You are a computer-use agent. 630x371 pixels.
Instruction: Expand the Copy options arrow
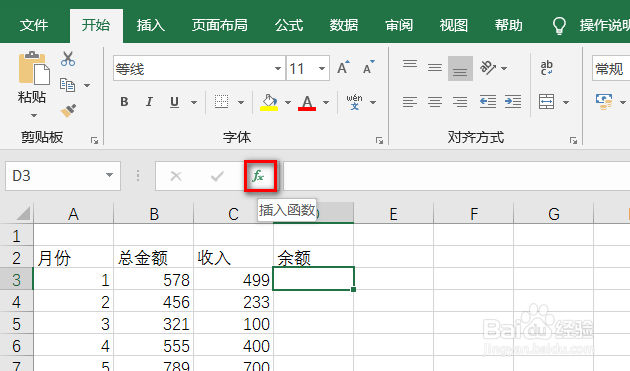coord(87,85)
